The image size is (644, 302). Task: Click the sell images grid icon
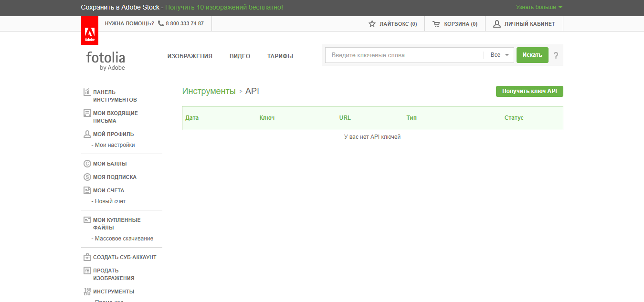tap(87, 271)
